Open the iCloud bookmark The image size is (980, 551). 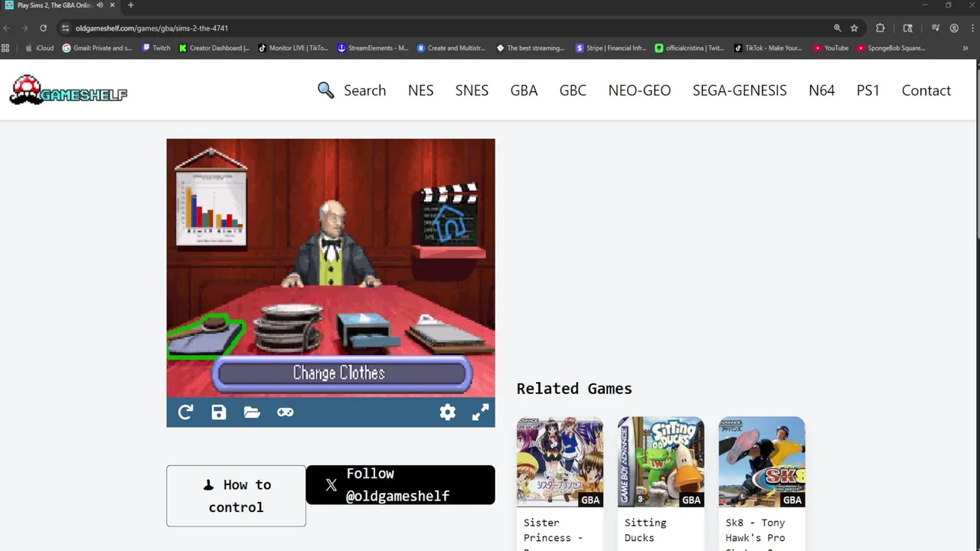coord(39,48)
